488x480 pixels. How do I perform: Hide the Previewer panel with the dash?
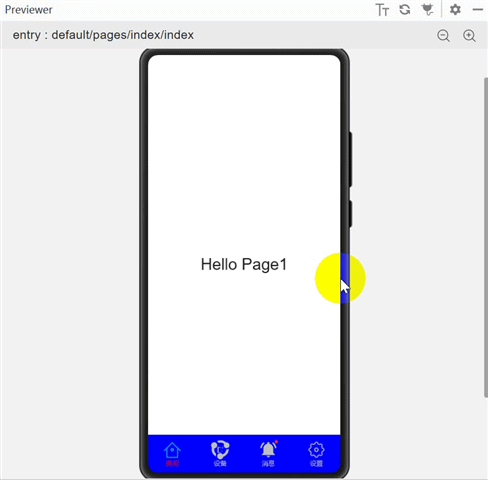(478, 10)
